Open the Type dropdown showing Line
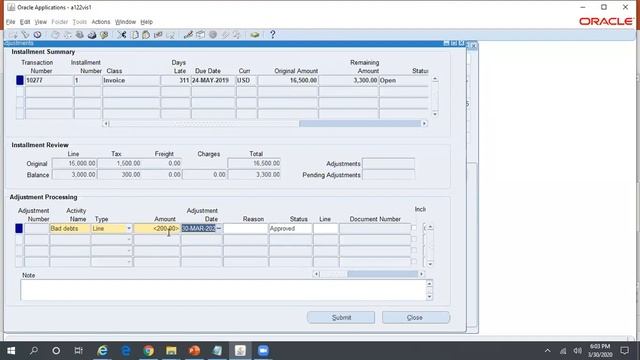This screenshot has height=360, width=640. [x=129, y=229]
